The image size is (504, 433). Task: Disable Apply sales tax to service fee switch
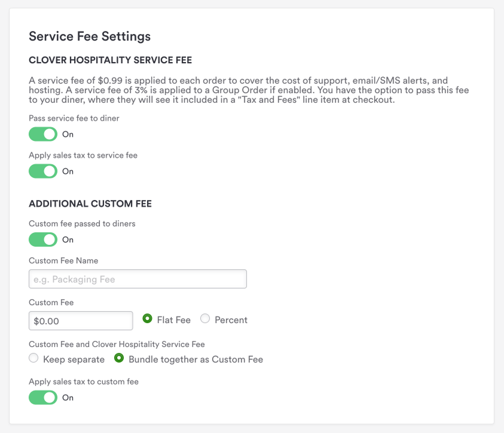(x=43, y=171)
